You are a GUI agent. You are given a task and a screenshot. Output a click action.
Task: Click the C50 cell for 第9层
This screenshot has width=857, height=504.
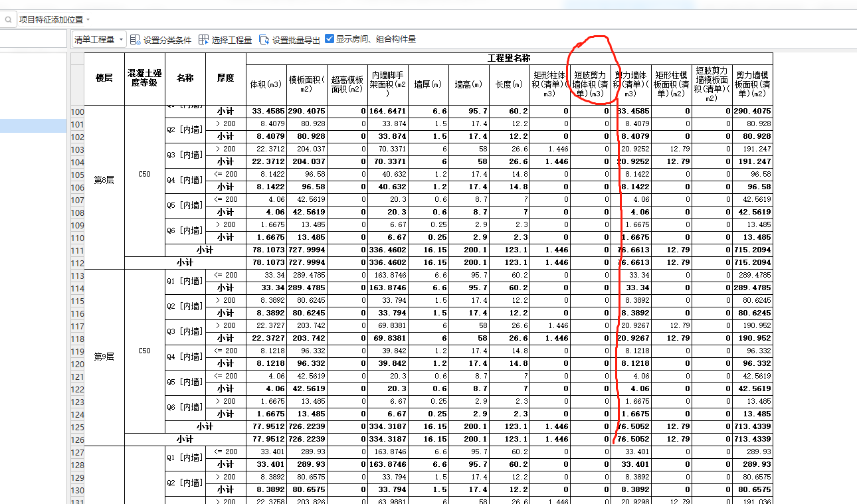click(145, 351)
